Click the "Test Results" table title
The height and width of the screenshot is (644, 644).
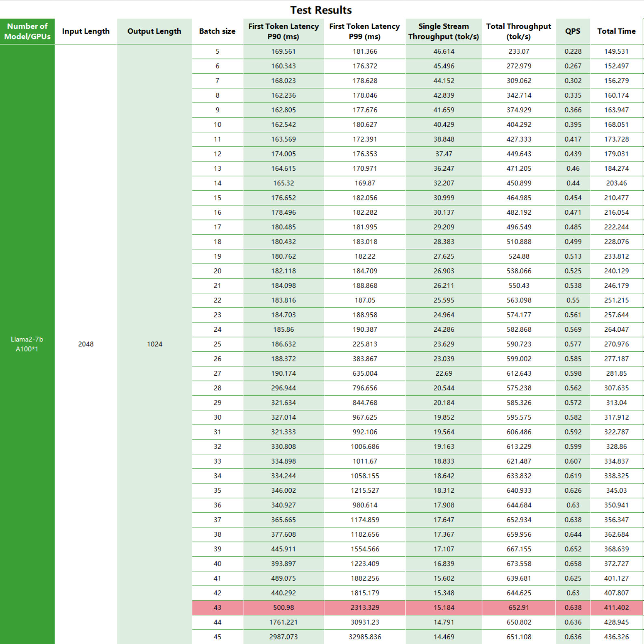[321, 10]
